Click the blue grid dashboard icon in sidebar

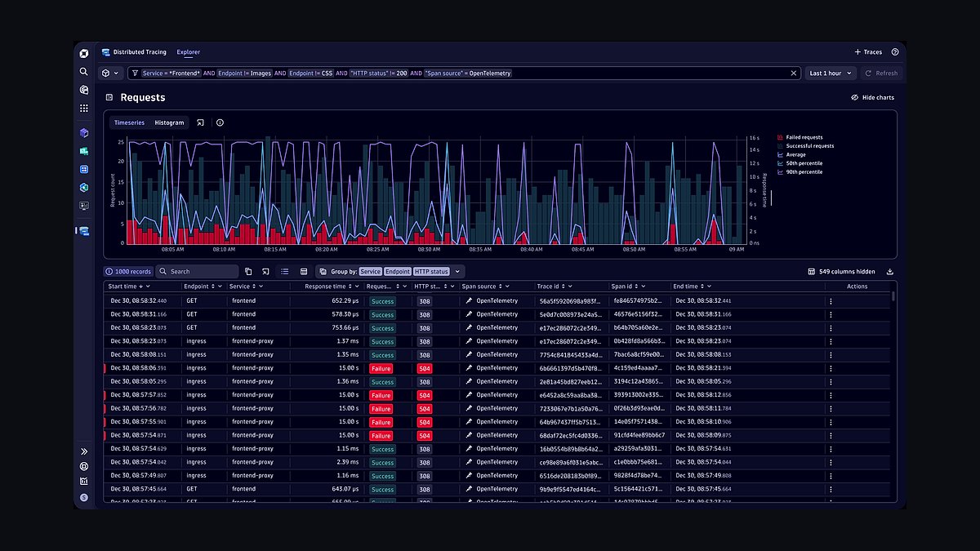click(x=83, y=169)
